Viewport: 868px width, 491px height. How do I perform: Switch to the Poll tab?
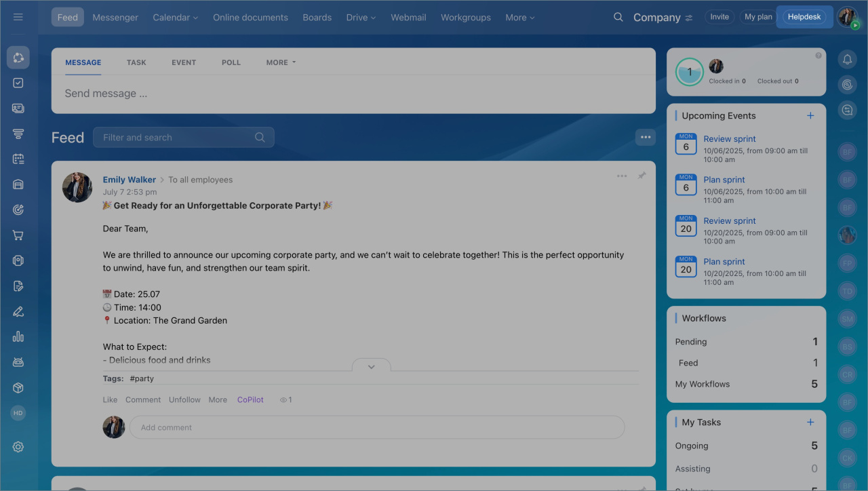(231, 62)
